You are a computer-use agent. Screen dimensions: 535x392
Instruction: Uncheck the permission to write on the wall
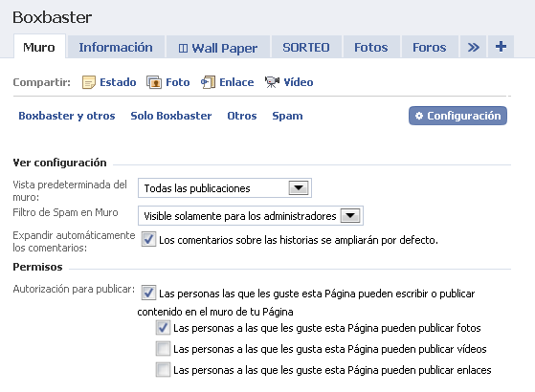point(148,293)
